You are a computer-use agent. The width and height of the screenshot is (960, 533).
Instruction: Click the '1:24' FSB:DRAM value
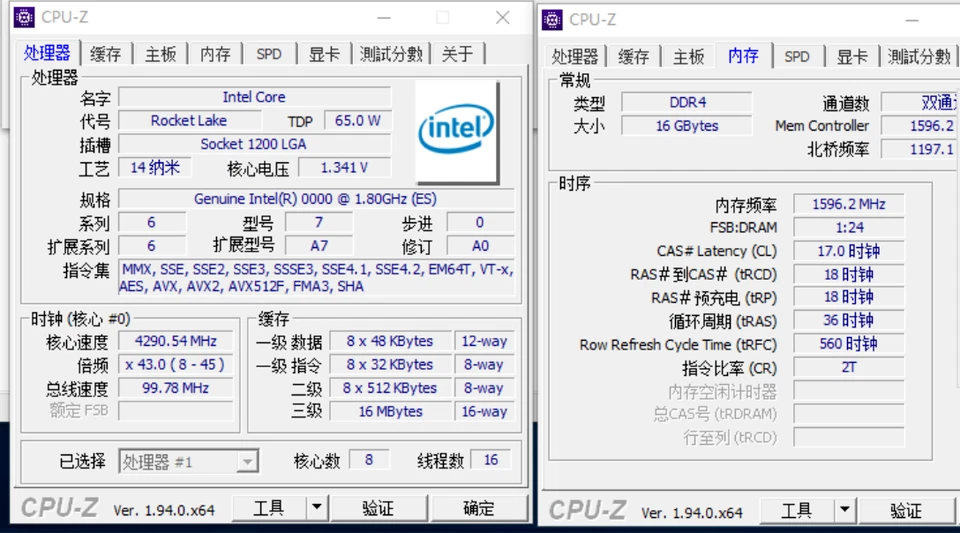pos(849,228)
